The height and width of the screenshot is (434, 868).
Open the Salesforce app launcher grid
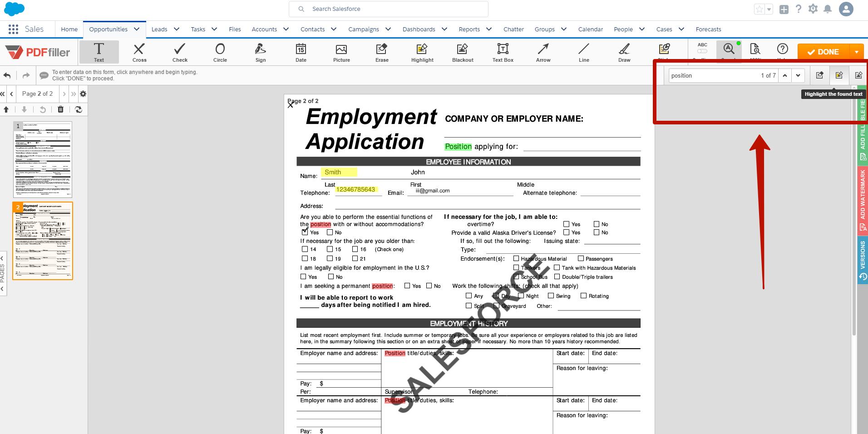click(x=13, y=29)
